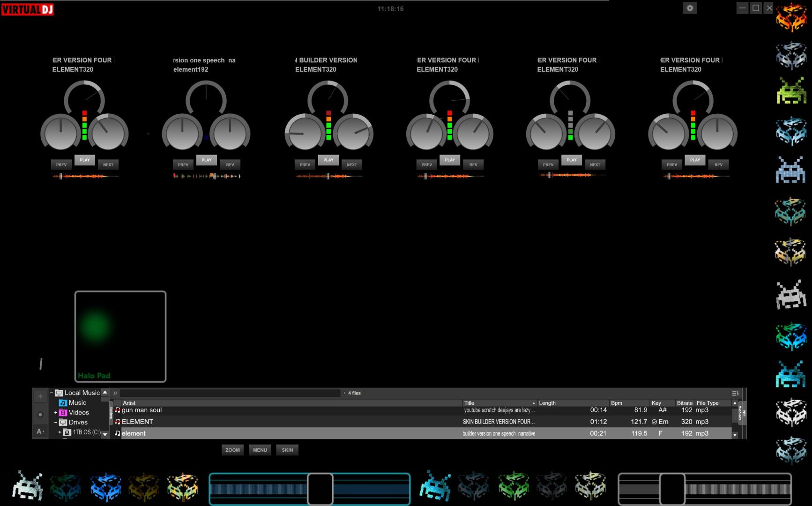Click the browser search input field

[230, 393]
